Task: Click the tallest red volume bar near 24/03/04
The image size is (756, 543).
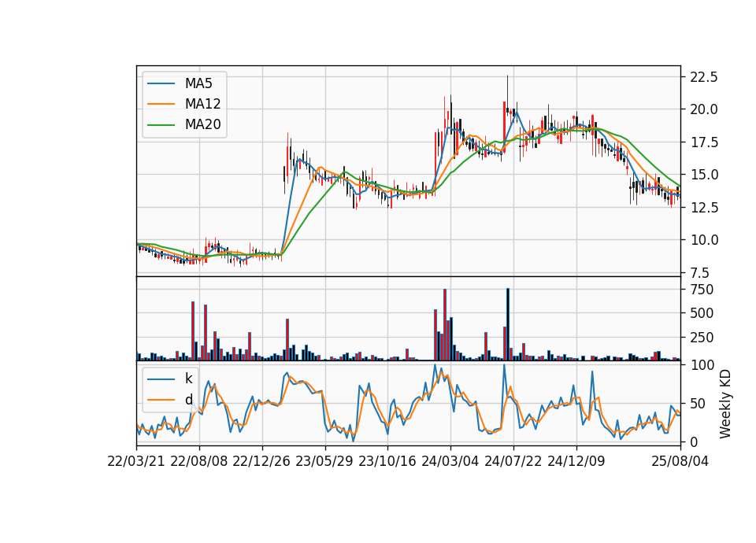Action: point(444,325)
